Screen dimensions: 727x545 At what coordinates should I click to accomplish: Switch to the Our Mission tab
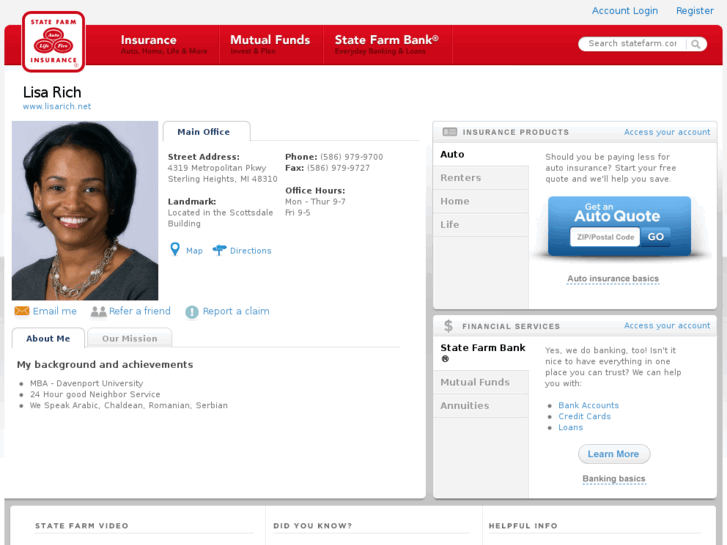130,339
